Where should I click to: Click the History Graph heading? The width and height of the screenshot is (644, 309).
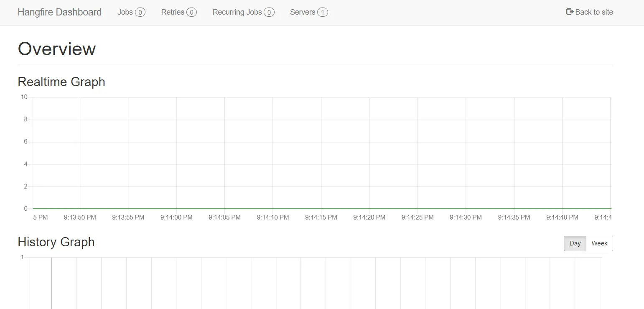point(56,242)
